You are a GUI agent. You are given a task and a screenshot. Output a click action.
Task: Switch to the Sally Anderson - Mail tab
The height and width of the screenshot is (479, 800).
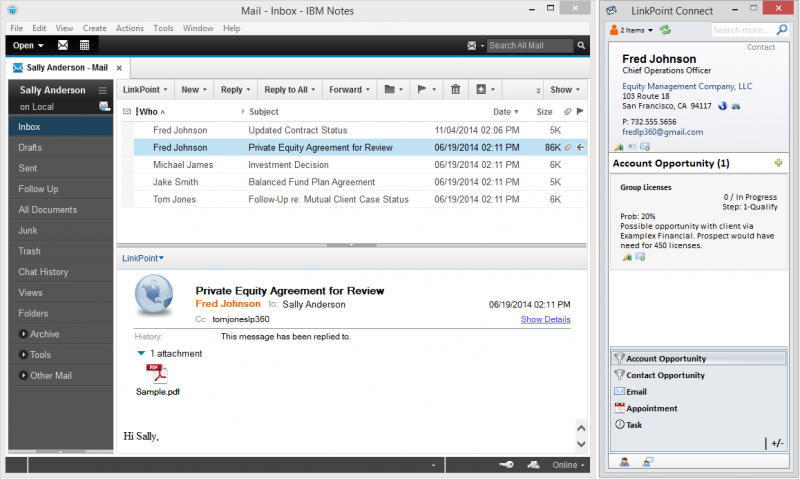tap(67, 68)
